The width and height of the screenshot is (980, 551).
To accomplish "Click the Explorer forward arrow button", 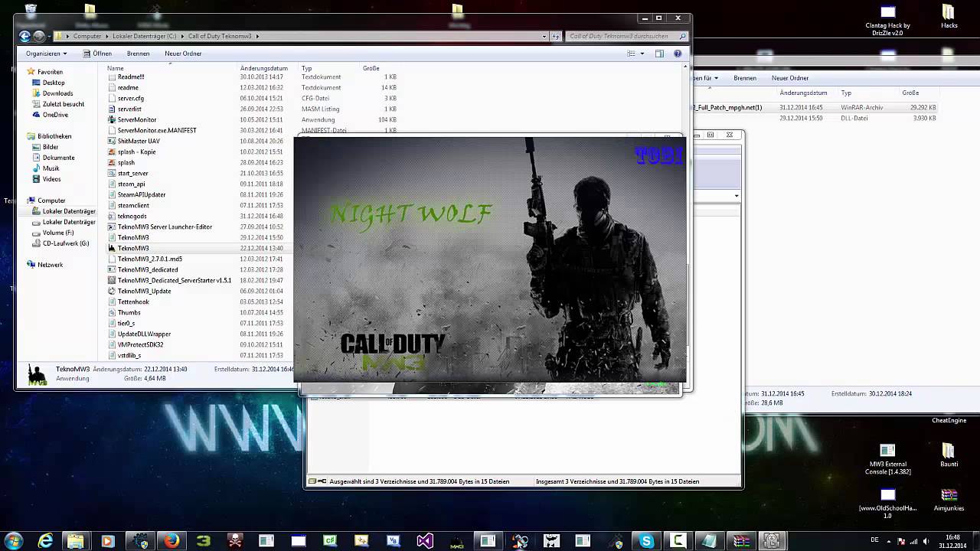I will [38, 36].
